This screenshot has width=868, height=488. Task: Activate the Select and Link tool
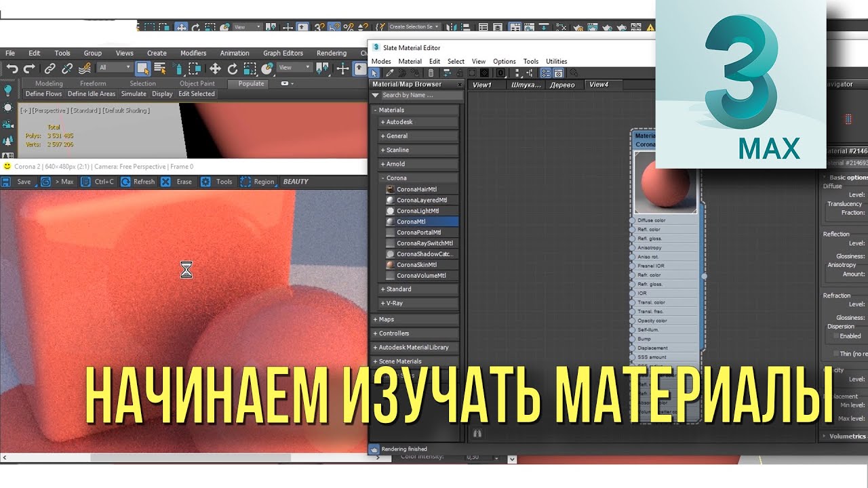pos(50,68)
